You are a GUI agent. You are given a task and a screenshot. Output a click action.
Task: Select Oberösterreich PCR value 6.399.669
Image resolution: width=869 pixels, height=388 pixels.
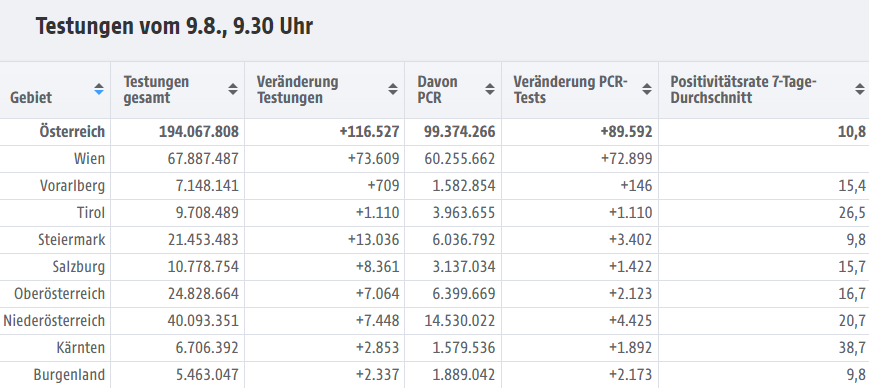(x=464, y=294)
